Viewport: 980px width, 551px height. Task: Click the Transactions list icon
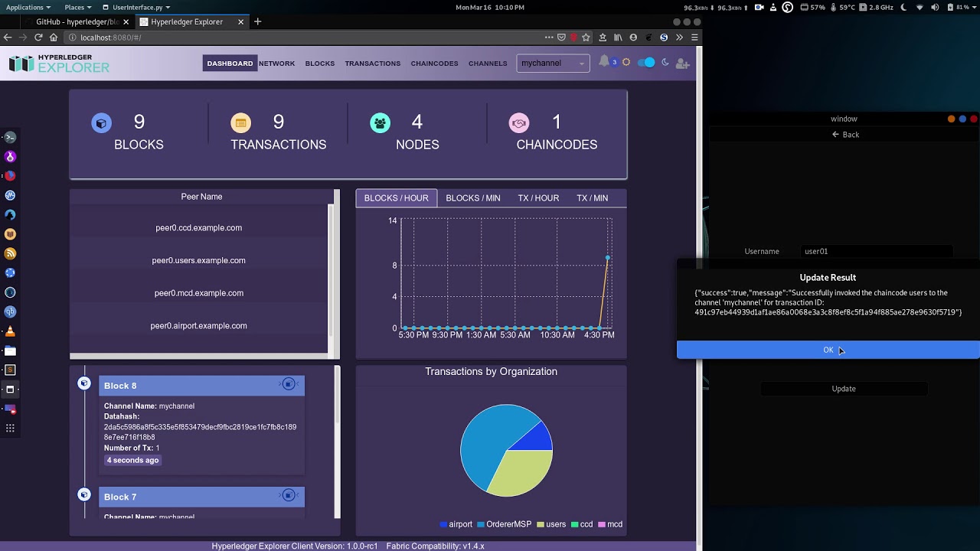point(240,122)
